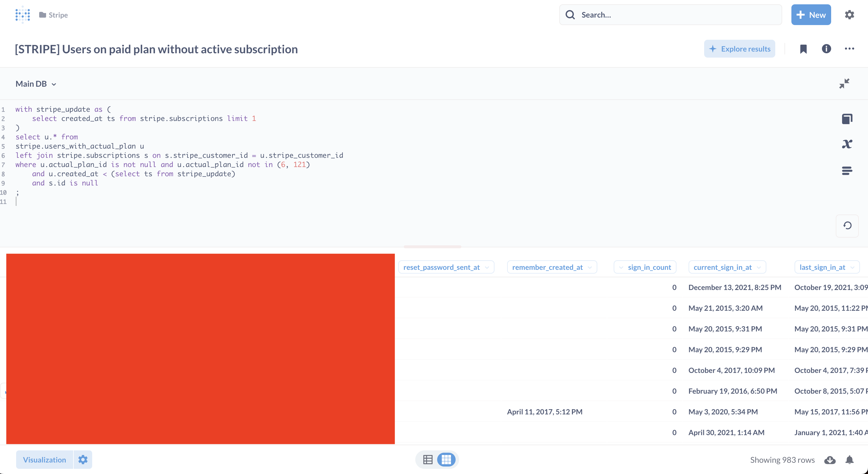Collapse the SQL editor with contract icon
Screen dimensions: 868x474
[844, 84]
